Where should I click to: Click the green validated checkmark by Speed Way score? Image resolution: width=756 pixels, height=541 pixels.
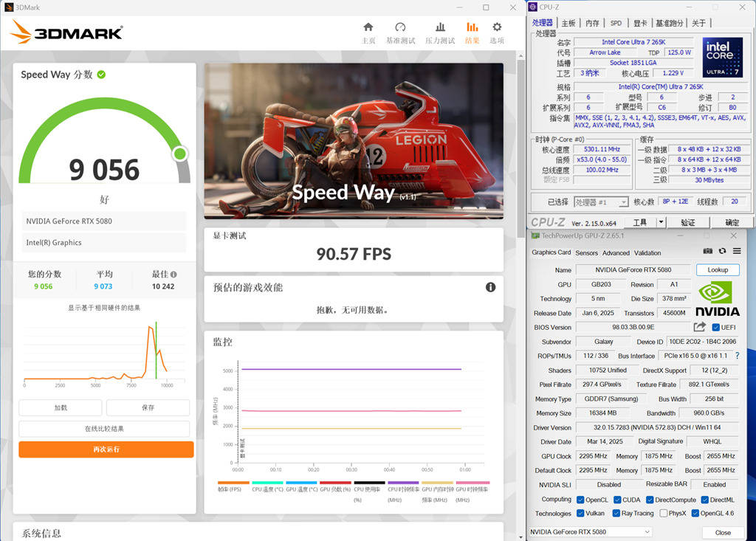[101, 75]
